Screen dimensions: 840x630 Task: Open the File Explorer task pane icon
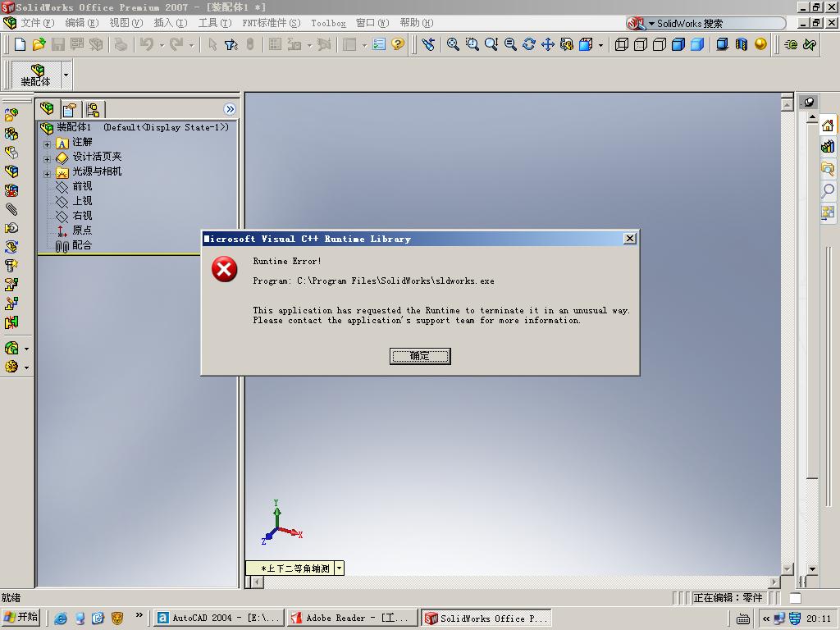[x=828, y=169]
